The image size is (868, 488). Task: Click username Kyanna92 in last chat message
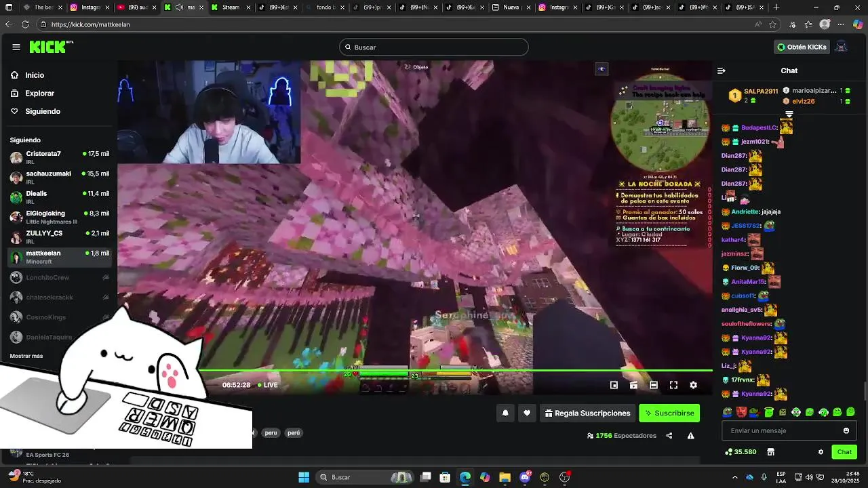coord(756,394)
